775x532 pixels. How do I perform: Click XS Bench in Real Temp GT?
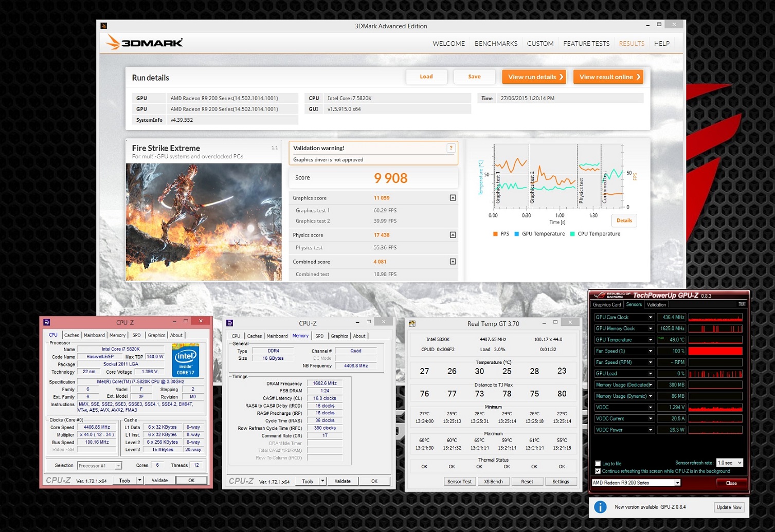click(x=493, y=482)
